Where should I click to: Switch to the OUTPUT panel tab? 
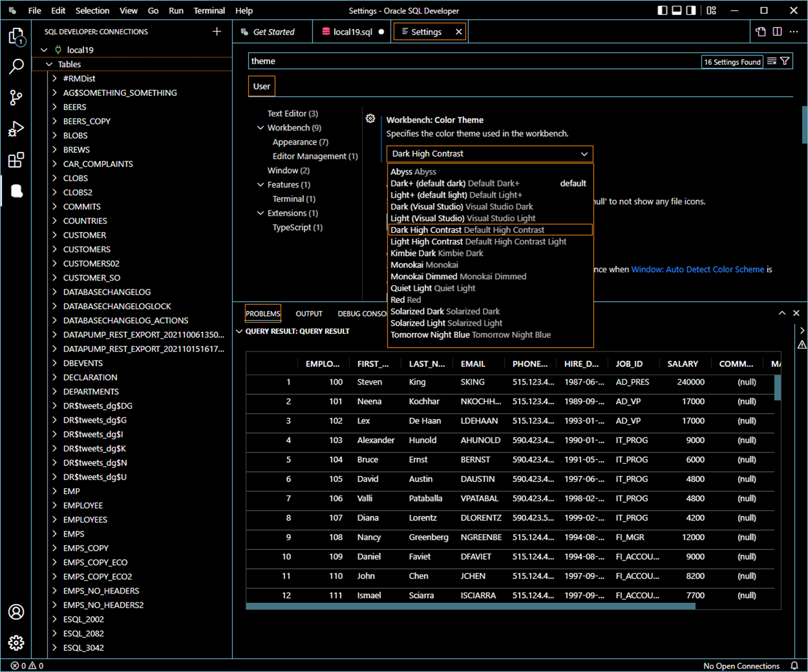click(x=309, y=314)
